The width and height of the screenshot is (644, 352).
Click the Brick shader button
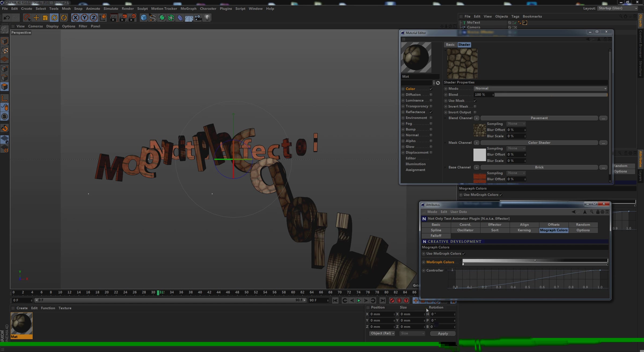pyautogui.click(x=539, y=168)
